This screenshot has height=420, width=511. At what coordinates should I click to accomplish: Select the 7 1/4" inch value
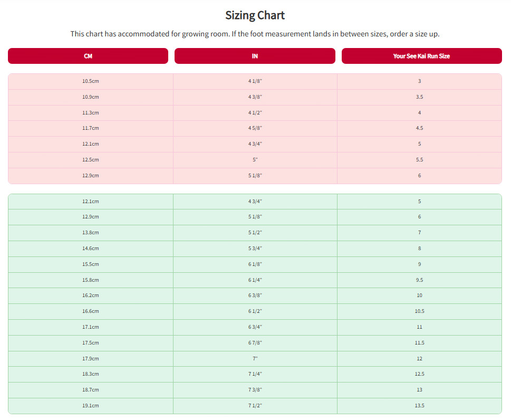(x=255, y=374)
